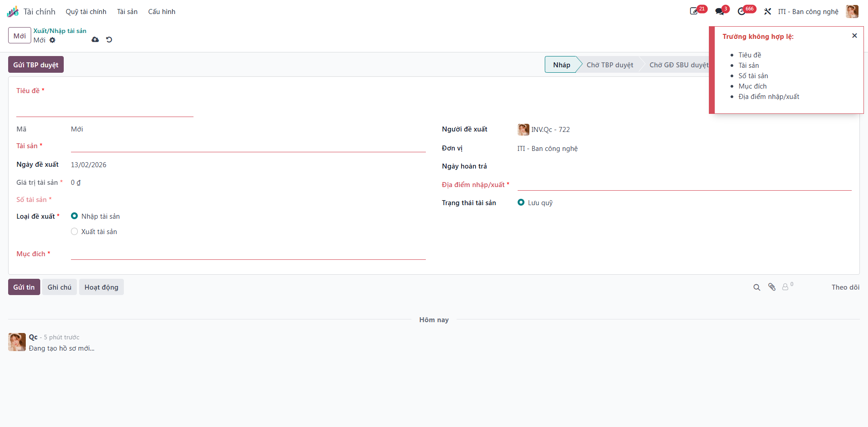Image resolution: width=868 pixels, height=427 pixels.
Task: Click the Tài chính app title
Action: pyautogui.click(x=39, y=12)
